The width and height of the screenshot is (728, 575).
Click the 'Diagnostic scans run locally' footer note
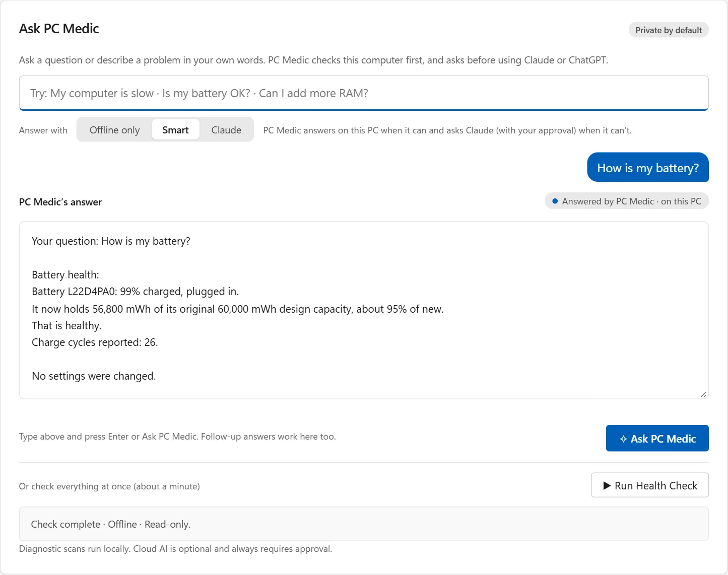175,549
